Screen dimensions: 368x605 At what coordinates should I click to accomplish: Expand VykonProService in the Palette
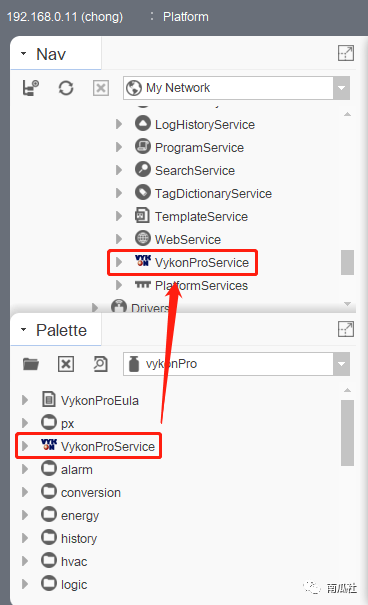[25, 446]
